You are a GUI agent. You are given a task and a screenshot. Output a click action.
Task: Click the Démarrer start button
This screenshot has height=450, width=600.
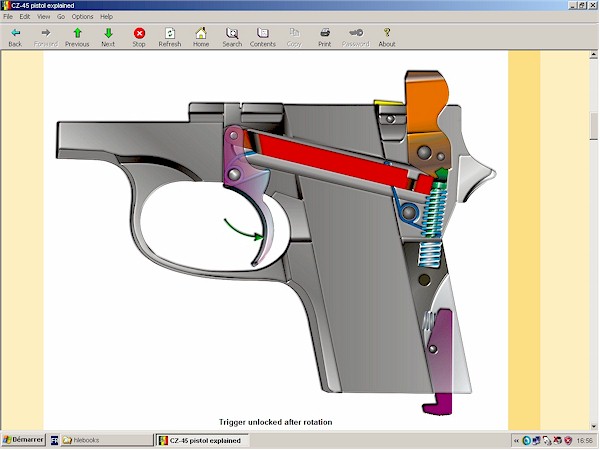click(x=23, y=440)
